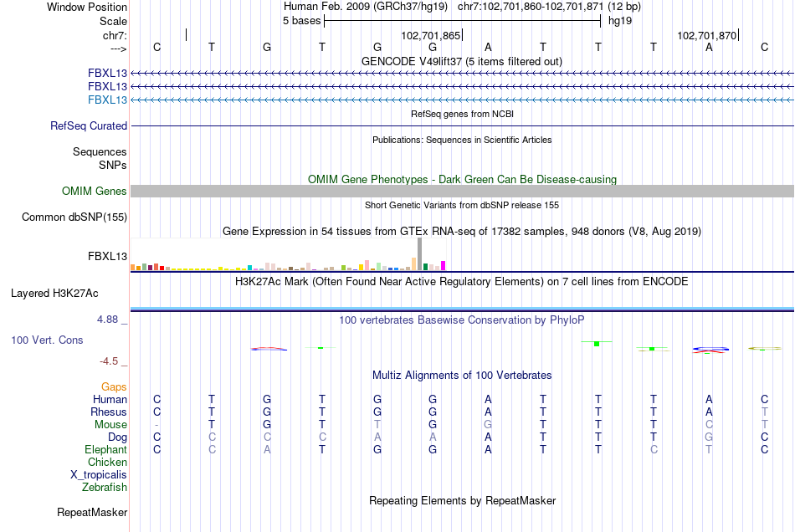Viewport: 795px width, 532px height.
Task: Click the Layered H3K27Ac track label
Action: pyautogui.click(x=54, y=294)
